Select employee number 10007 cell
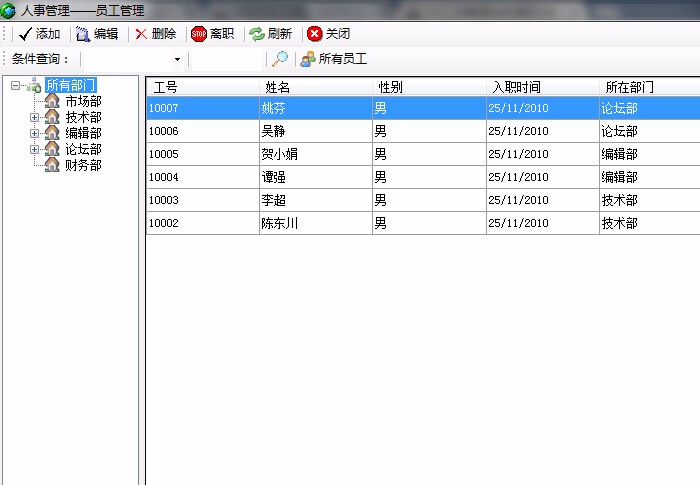Viewport: 700px width, 485px height. click(203, 108)
